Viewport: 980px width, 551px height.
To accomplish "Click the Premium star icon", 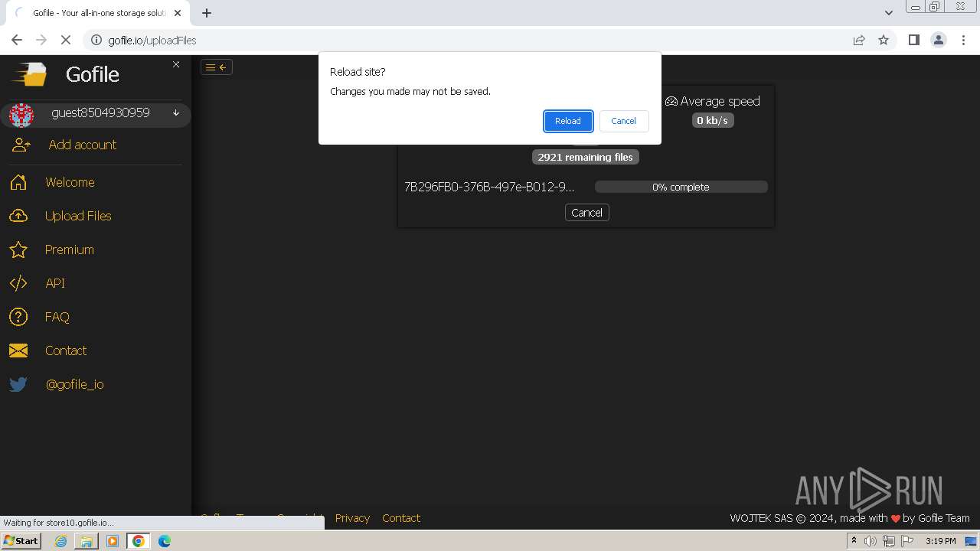I will click(x=18, y=249).
